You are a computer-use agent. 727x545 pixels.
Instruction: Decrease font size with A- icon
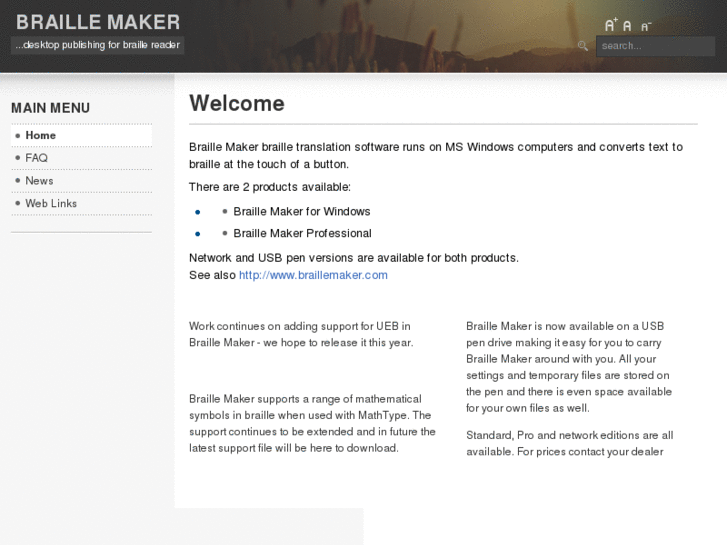646,26
